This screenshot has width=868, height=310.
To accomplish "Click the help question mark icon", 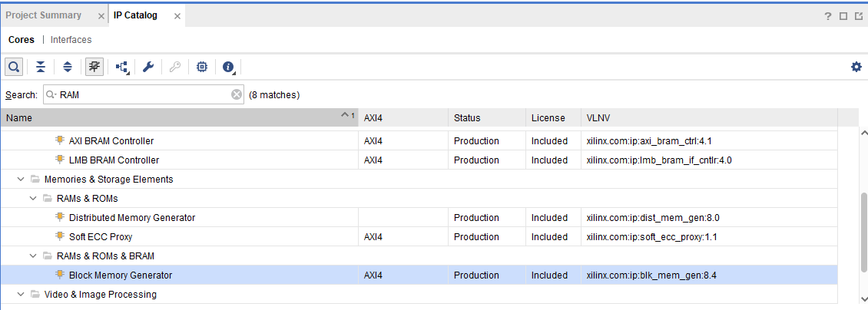I will point(828,16).
